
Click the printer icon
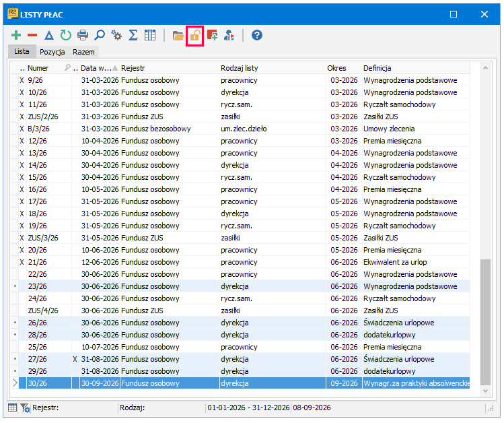coord(83,35)
